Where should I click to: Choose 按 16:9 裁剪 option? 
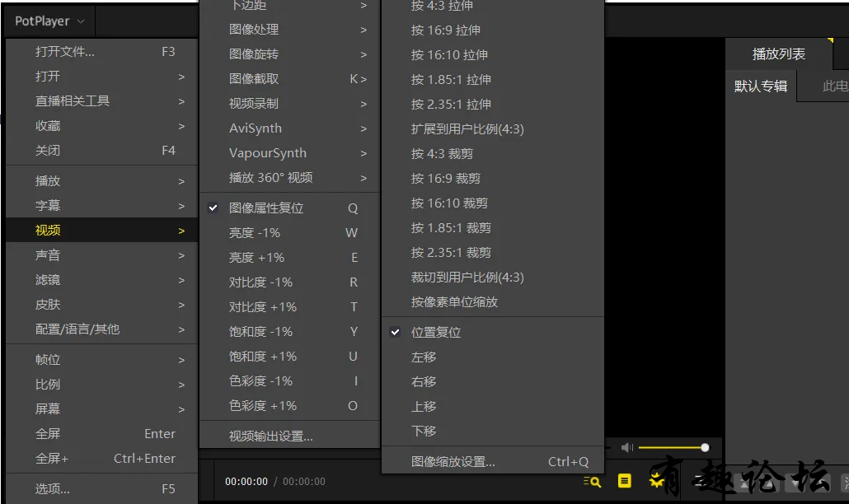pos(493,178)
